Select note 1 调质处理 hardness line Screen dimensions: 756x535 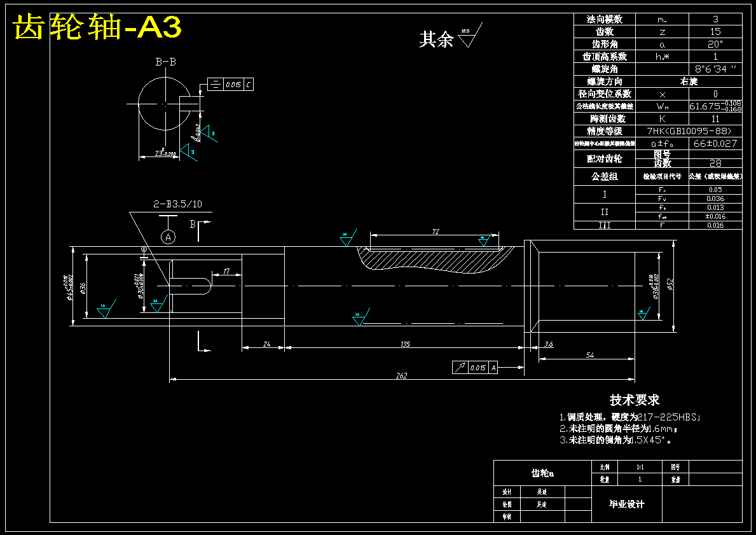tap(629, 417)
